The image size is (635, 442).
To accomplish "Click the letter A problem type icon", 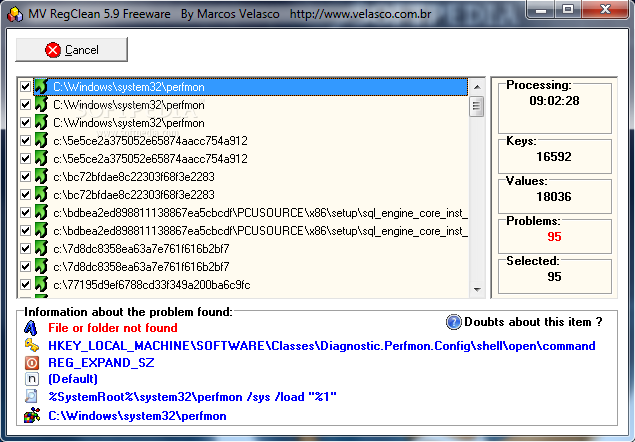I will click(x=31, y=328).
